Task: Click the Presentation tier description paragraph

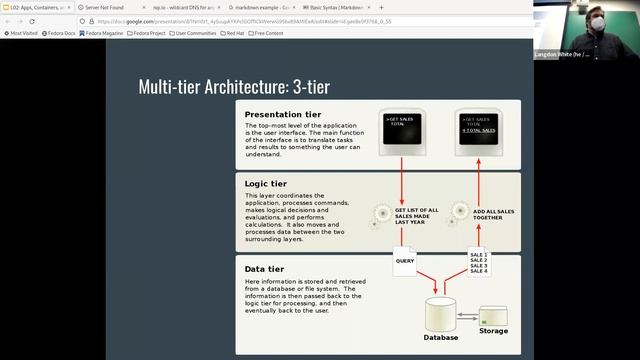Action: point(304,140)
